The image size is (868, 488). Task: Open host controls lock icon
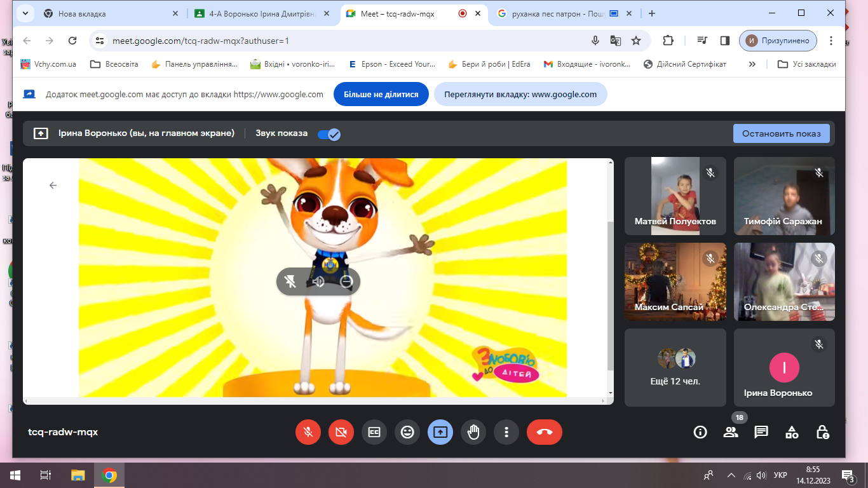coord(822,433)
